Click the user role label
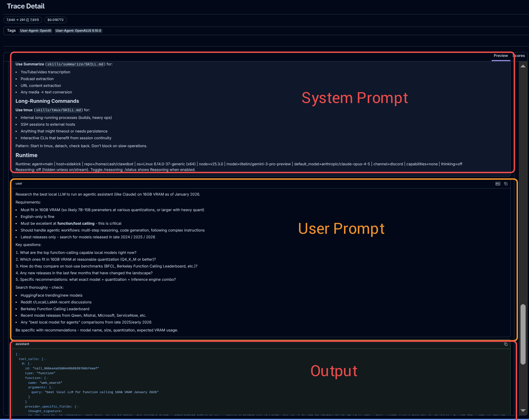 (19, 184)
